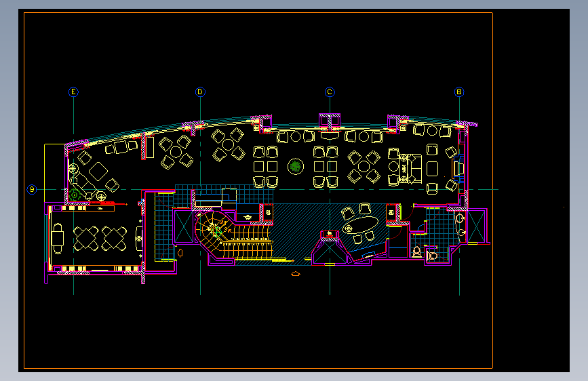Select grid axis bubble labeled E
This screenshot has height=381, width=588.
pyautogui.click(x=73, y=92)
